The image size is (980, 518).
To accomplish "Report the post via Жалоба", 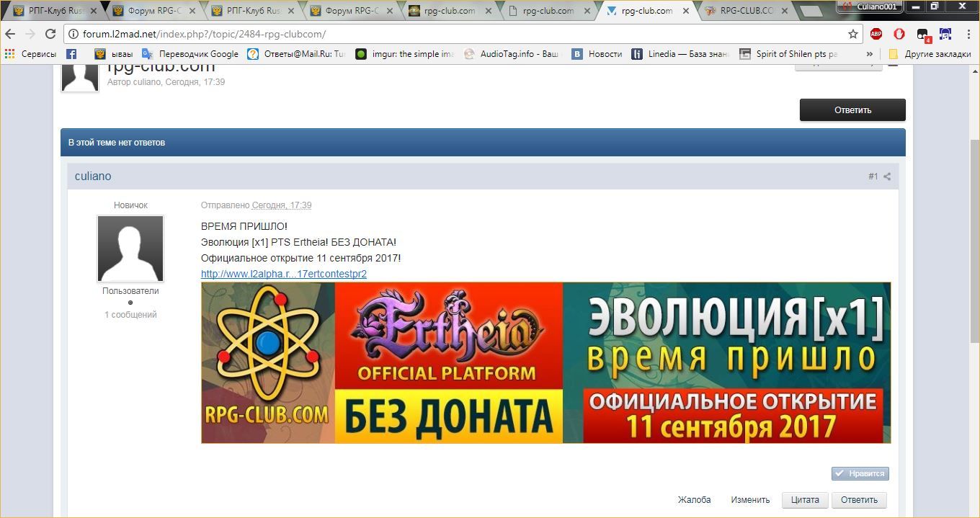I will (x=694, y=499).
